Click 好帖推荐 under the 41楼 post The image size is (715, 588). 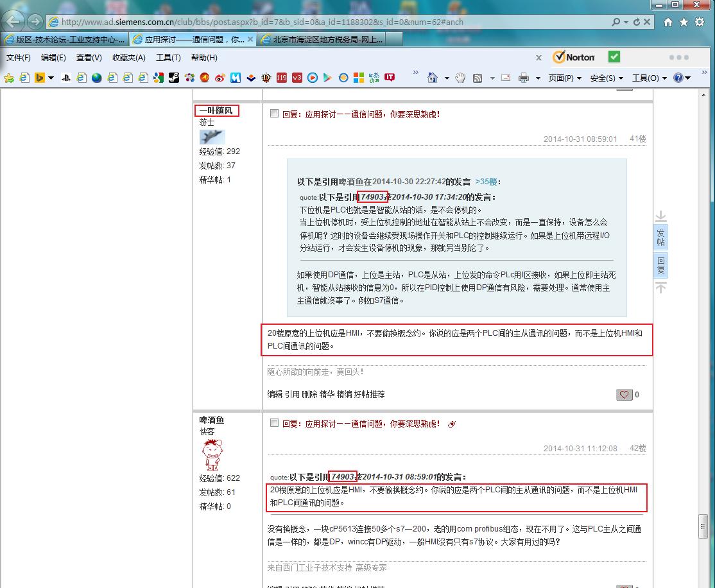(369, 394)
